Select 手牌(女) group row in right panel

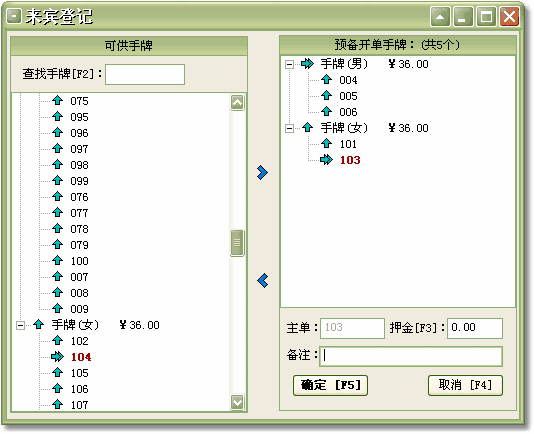374,128
